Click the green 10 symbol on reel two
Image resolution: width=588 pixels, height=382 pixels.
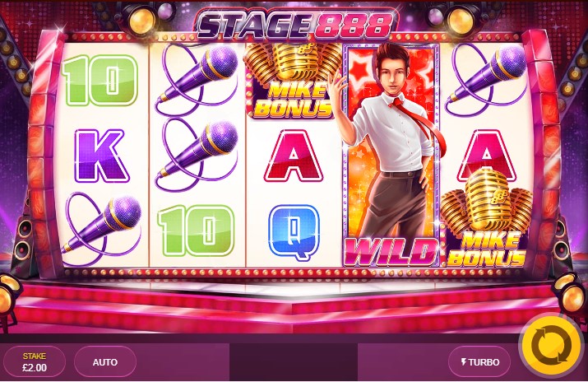(x=196, y=231)
